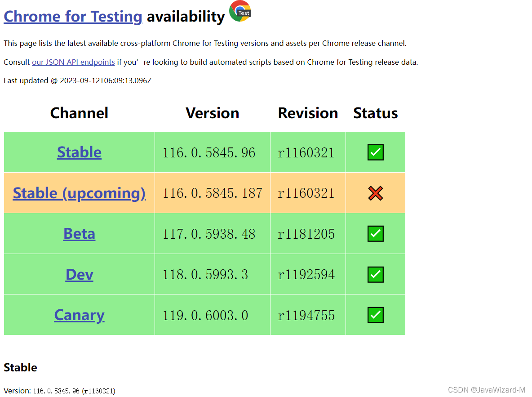Click the Version column header
Image resolution: width=532 pixels, height=397 pixels.
213,113
